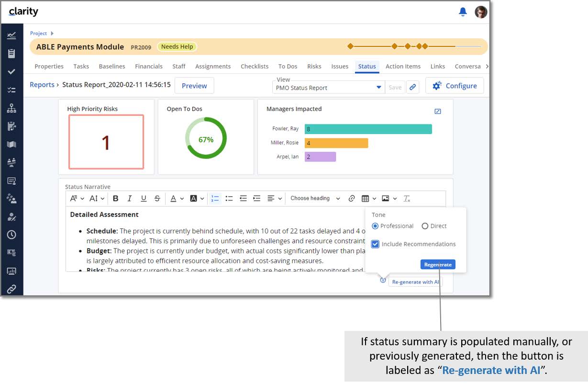Open the presentation chart sidebar icon
This screenshot has height=385, width=588.
[11, 271]
